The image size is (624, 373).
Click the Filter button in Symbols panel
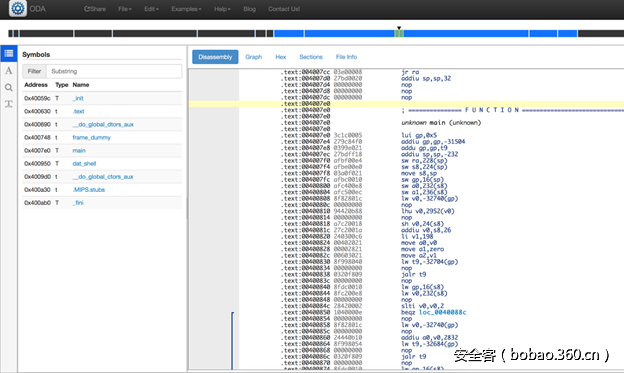pos(34,71)
